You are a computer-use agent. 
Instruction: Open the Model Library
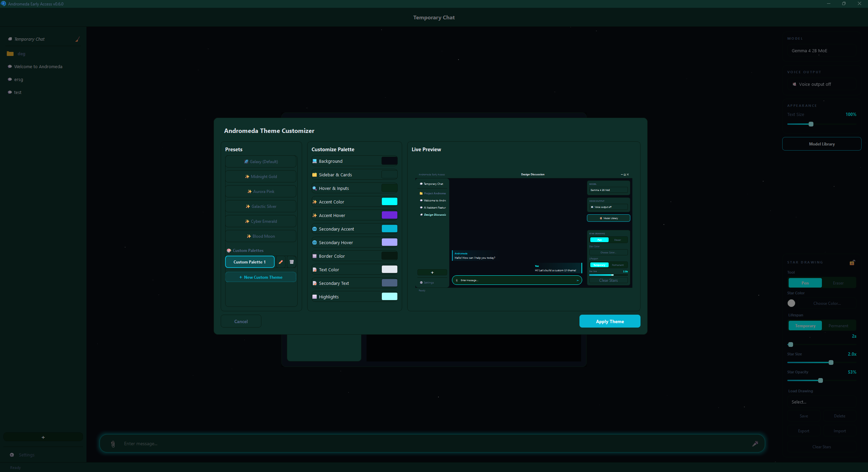tap(822, 144)
